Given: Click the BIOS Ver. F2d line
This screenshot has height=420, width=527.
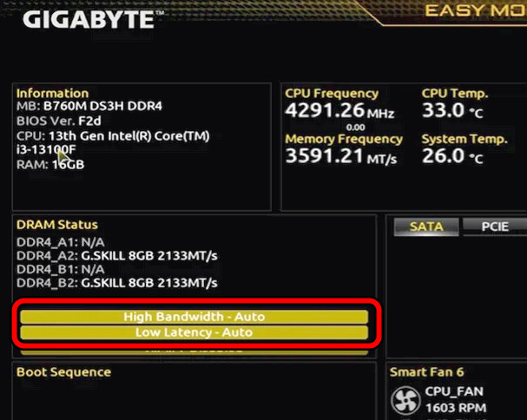Looking at the screenshot, I should click(x=54, y=121).
